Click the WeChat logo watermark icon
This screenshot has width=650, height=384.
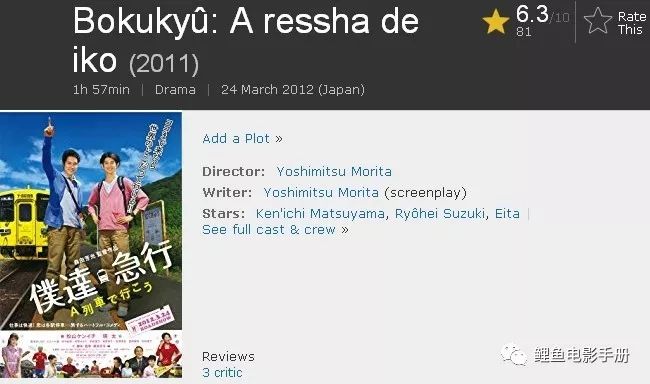coord(513,355)
